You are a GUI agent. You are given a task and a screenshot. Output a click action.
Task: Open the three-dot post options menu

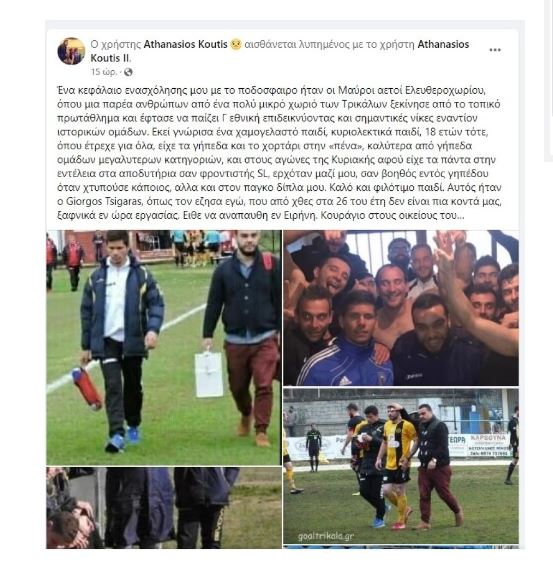495,50
